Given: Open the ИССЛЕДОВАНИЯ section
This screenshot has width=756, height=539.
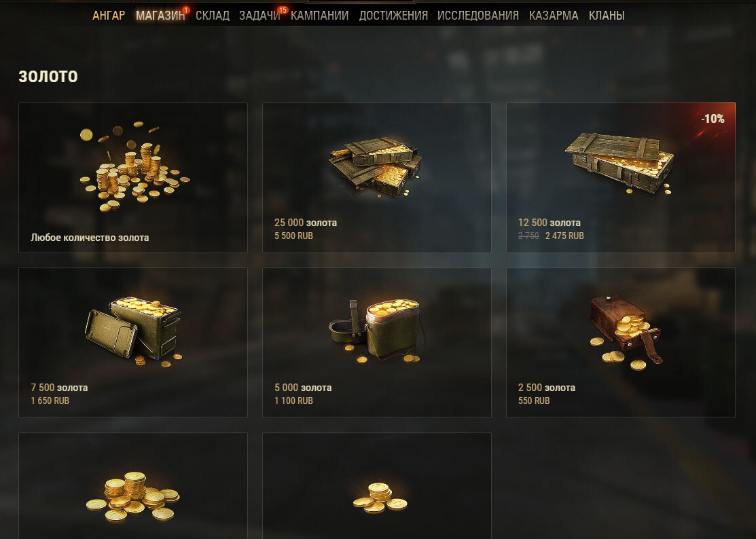Looking at the screenshot, I should pyautogui.click(x=478, y=16).
